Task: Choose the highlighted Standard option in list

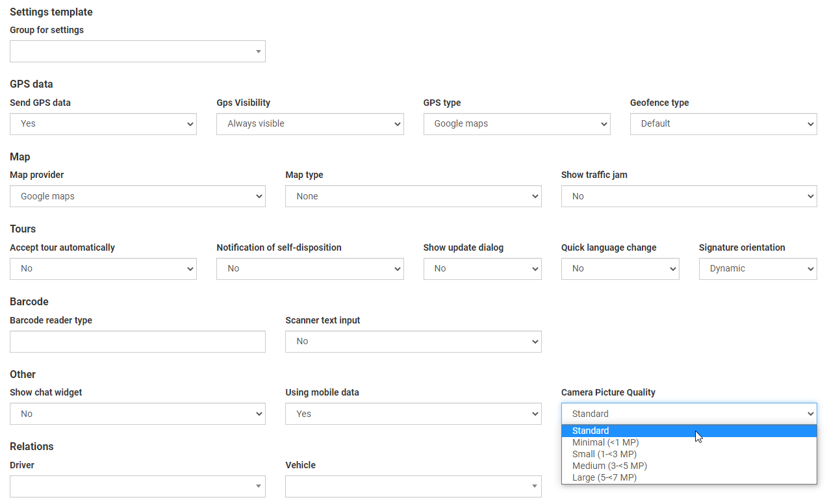Action: [590, 431]
